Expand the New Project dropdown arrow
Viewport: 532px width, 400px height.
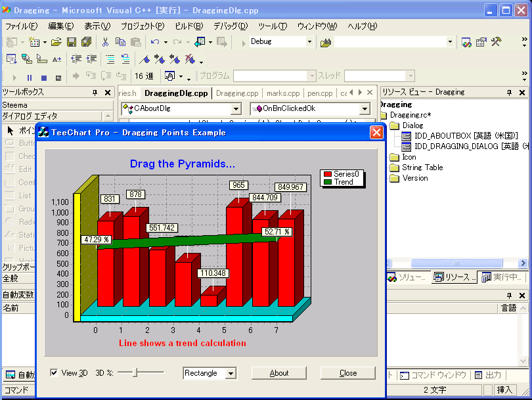coord(22,42)
